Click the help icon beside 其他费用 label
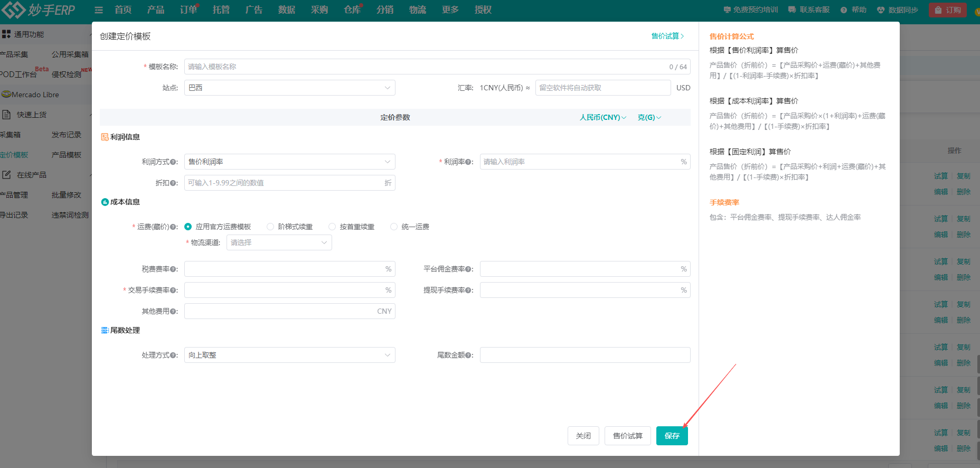This screenshot has height=468, width=980. click(x=173, y=312)
